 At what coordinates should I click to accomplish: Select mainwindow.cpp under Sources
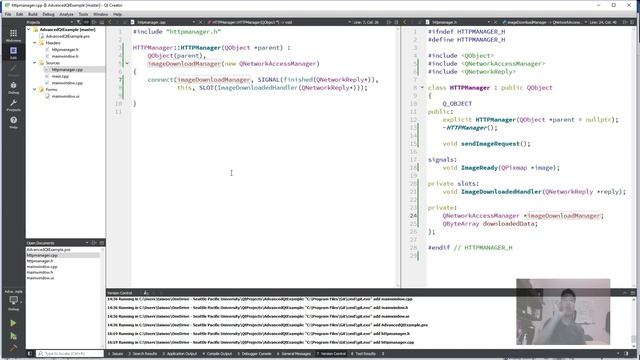(x=67, y=82)
